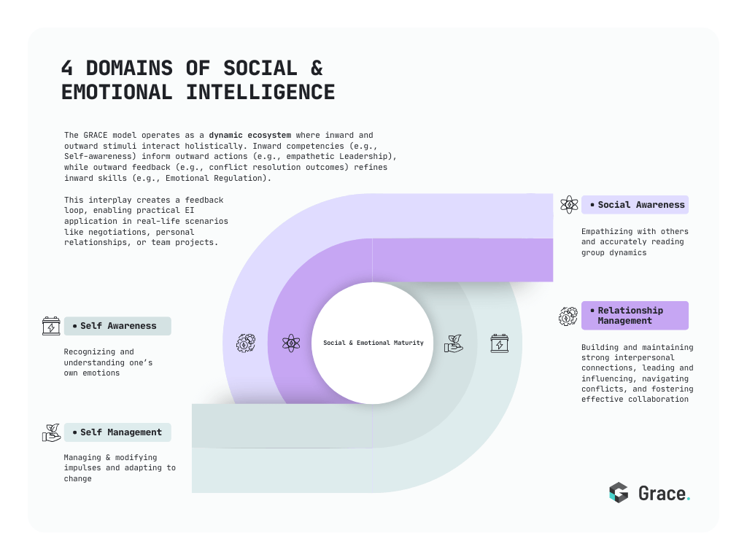The width and height of the screenshot is (747, 560).
Task: Select the Self Awareness label
Action: [x=117, y=326]
